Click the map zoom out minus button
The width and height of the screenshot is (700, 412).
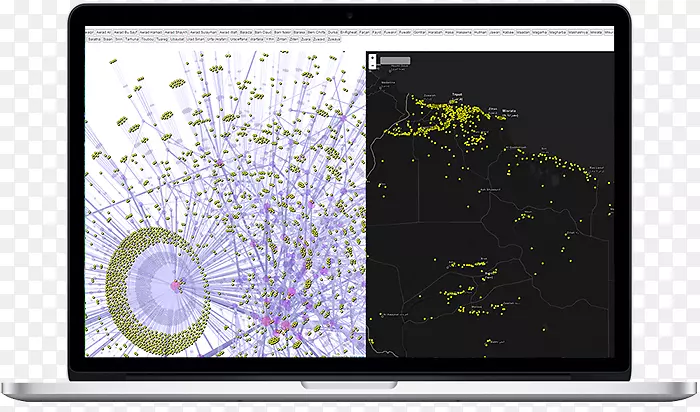373,64
